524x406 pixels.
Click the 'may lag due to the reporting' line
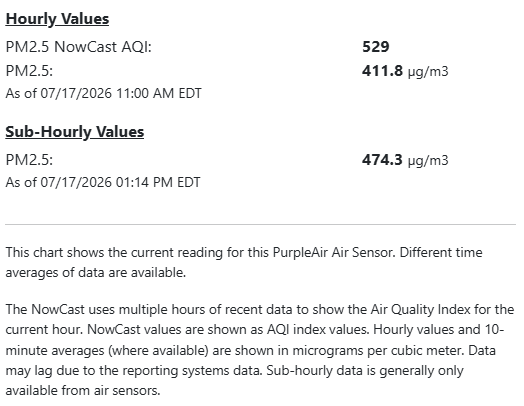pos(235,371)
